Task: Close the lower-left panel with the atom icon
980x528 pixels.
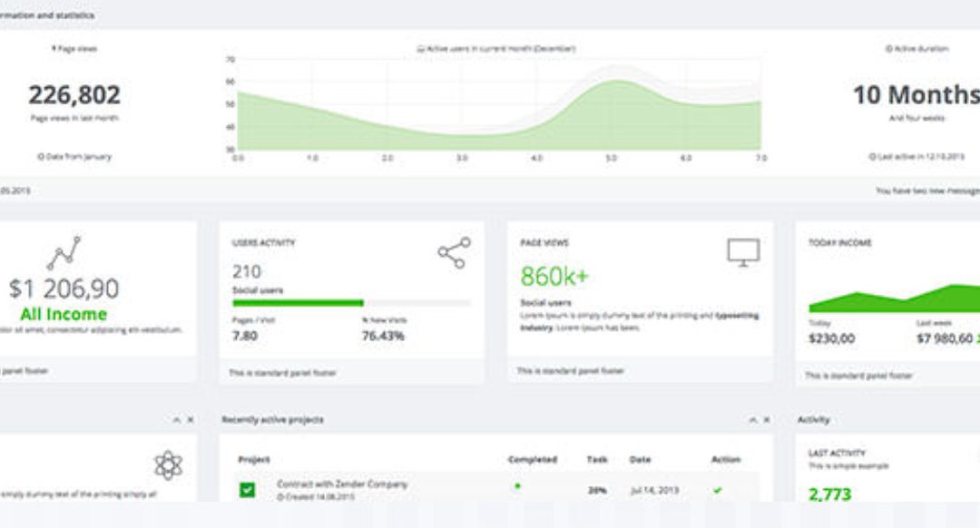Action: point(190,420)
